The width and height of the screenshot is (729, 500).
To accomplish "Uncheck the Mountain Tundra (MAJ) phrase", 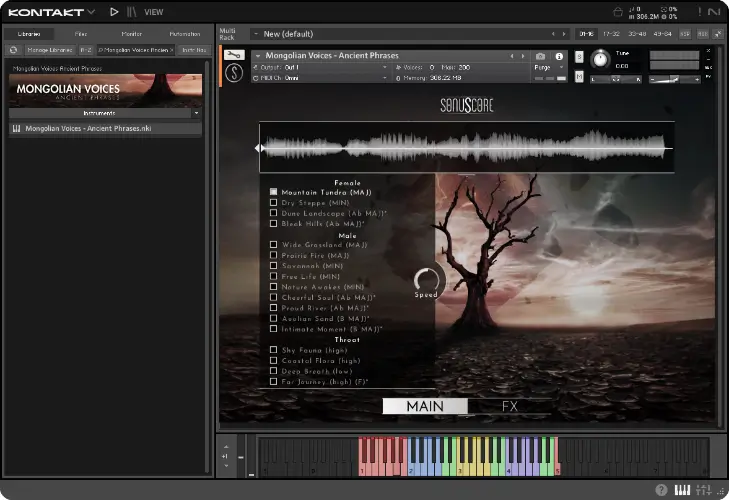I will point(274,192).
